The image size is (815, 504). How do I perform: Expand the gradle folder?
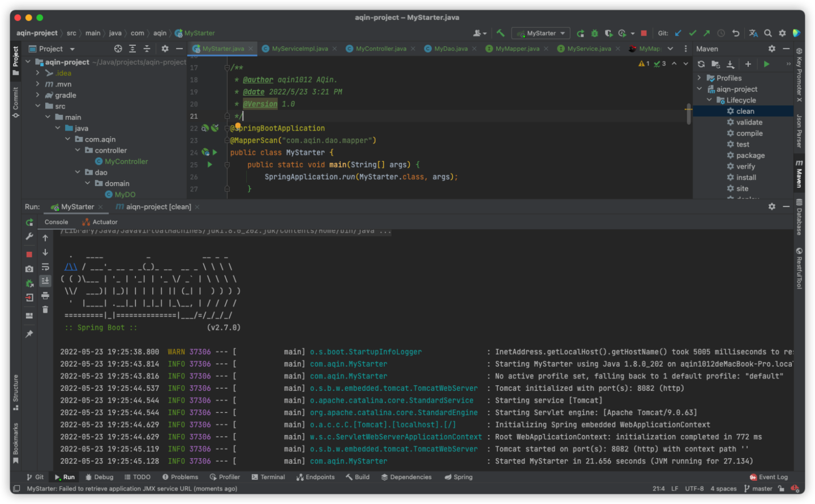[38, 95]
